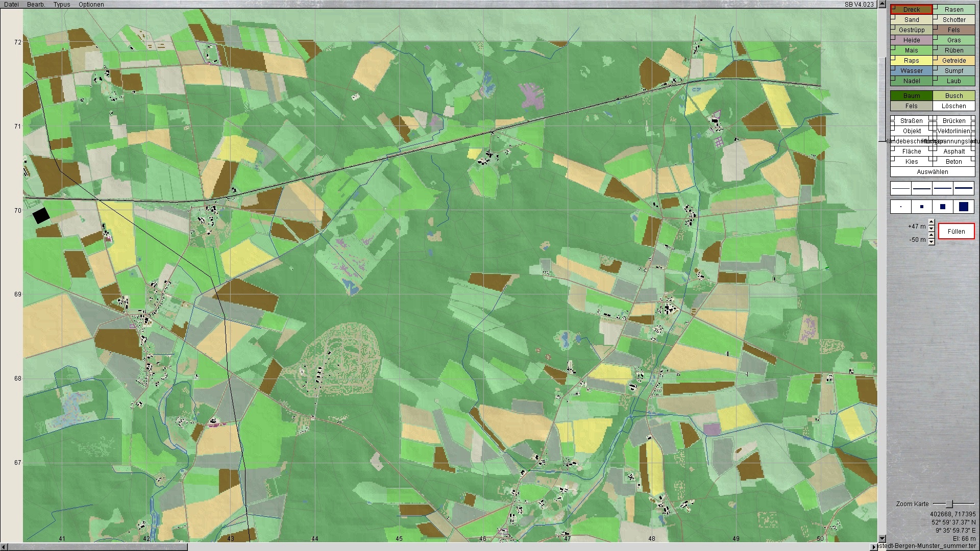This screenshot has height=551, width=980.
Task: Open the Optionen menu
Action: point(91,4)
